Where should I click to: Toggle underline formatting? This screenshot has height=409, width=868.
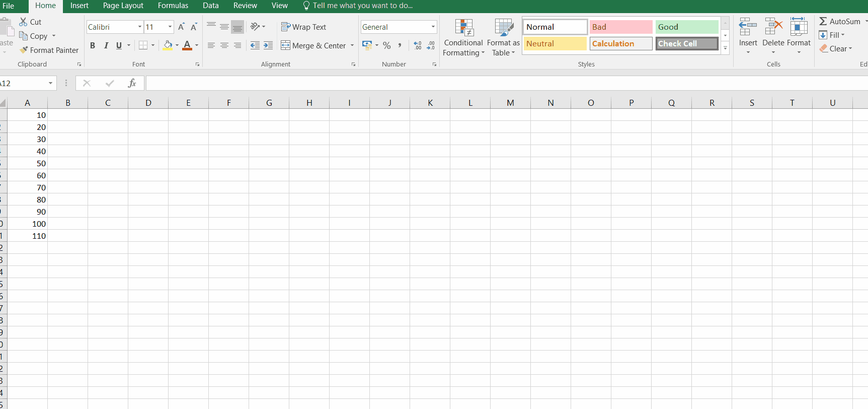(119, 45)
